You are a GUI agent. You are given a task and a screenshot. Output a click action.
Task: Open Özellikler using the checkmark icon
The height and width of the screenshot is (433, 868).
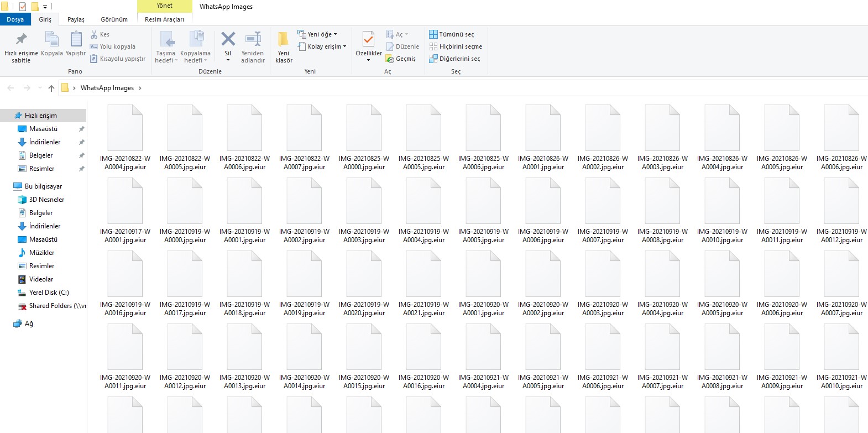(x=368, y=39)
